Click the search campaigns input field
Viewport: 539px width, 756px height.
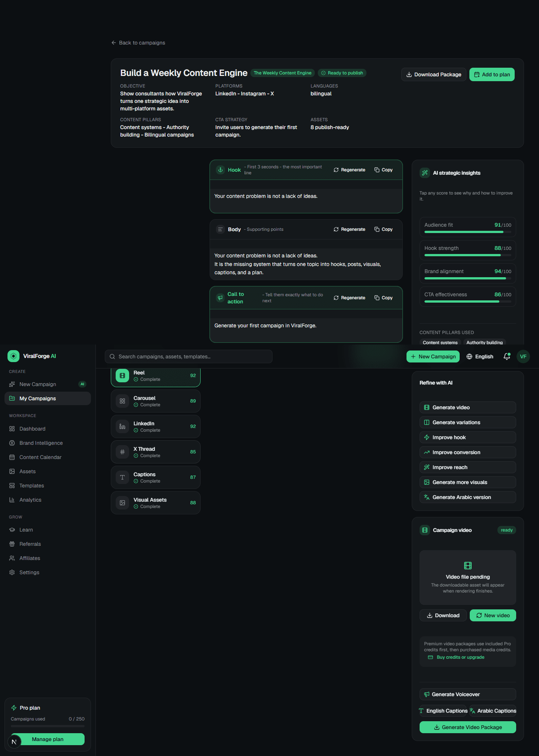pos(189,356)
